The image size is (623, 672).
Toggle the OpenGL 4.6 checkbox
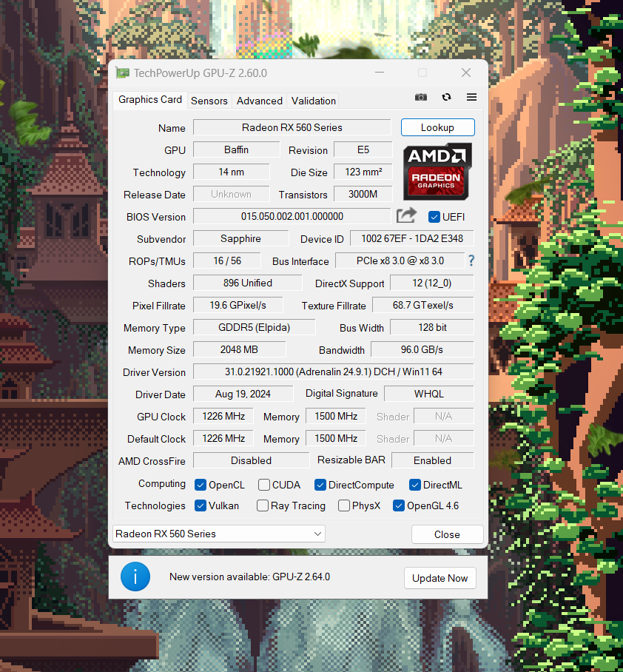point(399,505)
